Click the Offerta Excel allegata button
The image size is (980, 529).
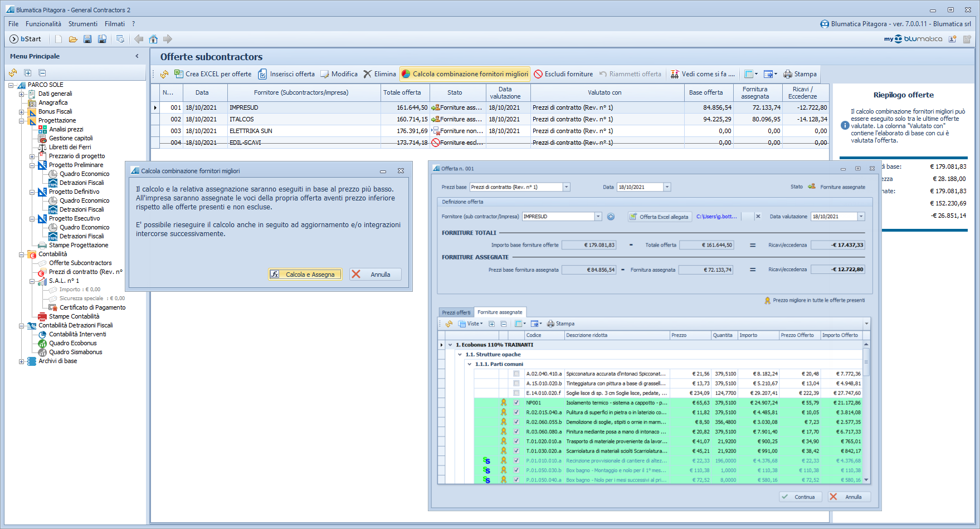pos(660,217)
